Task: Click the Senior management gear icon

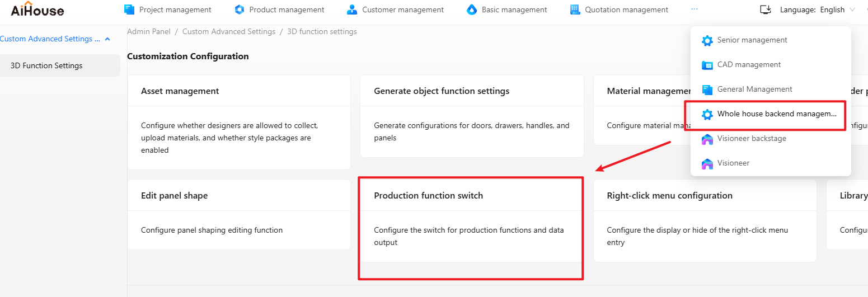Action: [707, 40]
